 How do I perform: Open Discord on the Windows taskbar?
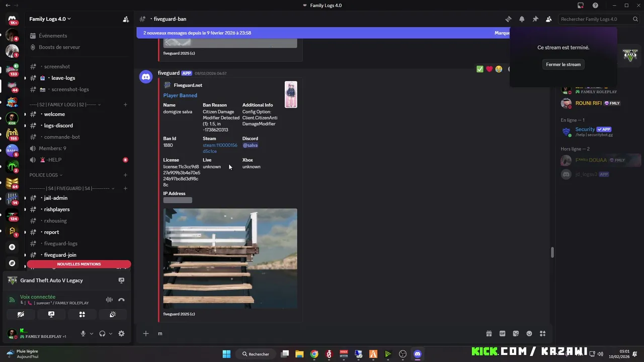point(417,354)
